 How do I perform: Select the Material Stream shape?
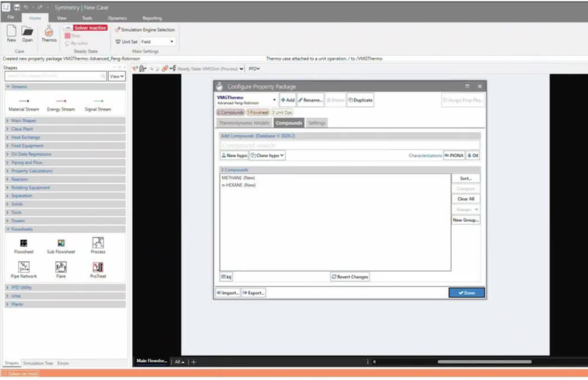(x=24, y=105)
